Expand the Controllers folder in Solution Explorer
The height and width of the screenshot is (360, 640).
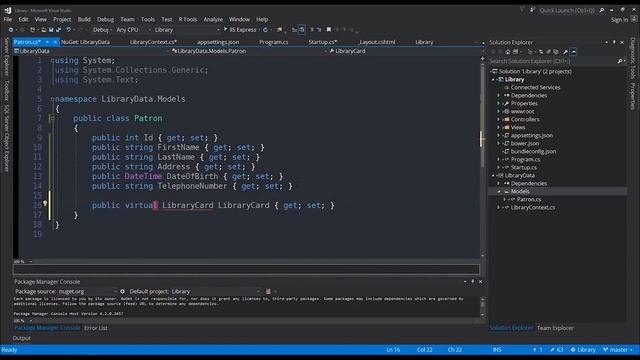[498, 120]
